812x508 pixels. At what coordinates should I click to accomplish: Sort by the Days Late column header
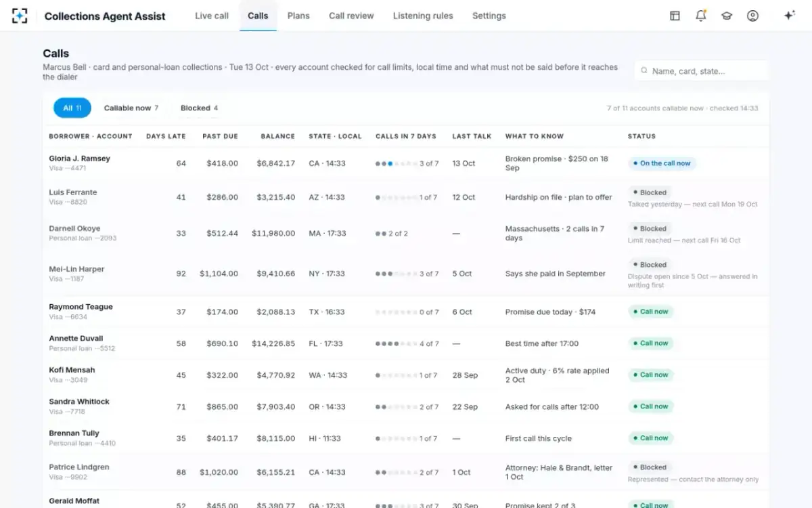tap(166, 136)
